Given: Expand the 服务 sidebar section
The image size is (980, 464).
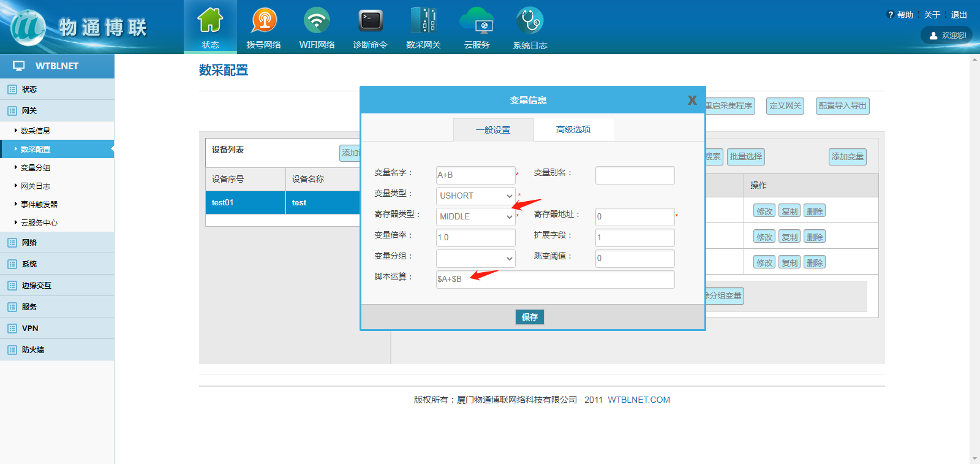Looking at the screenshot, I should click(x=57, y=306).
